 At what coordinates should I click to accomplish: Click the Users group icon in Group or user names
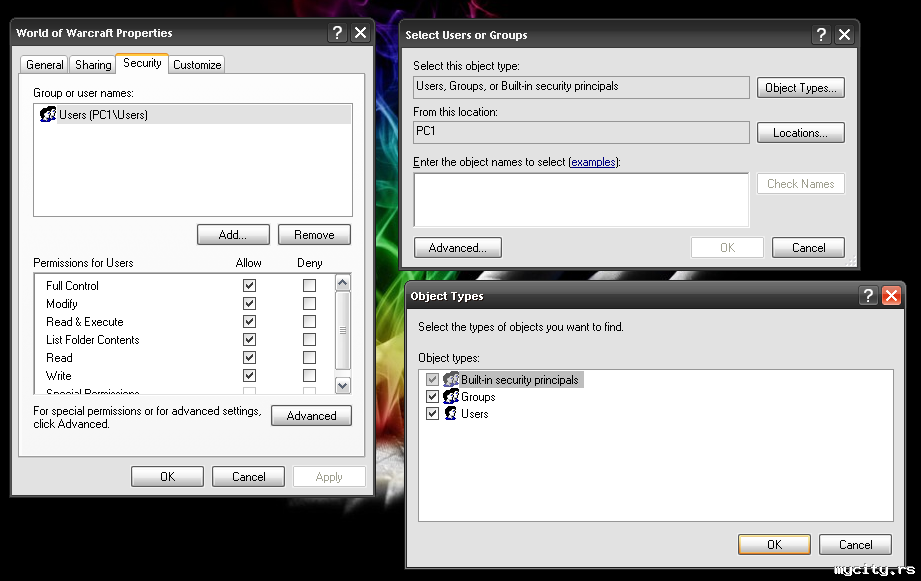point(48,114)
